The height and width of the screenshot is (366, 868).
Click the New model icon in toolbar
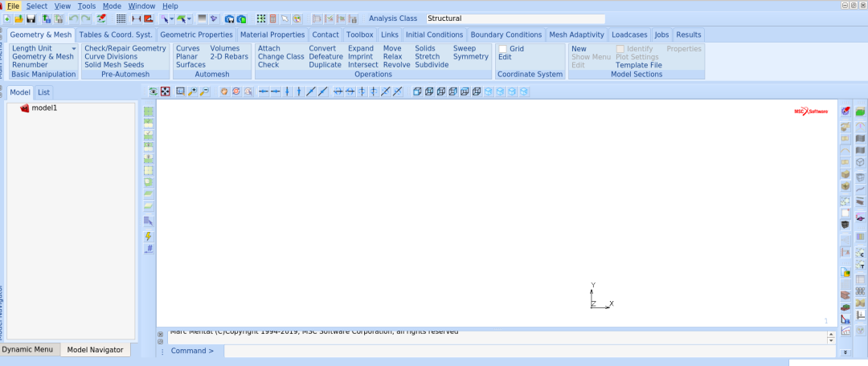(6, 18)
